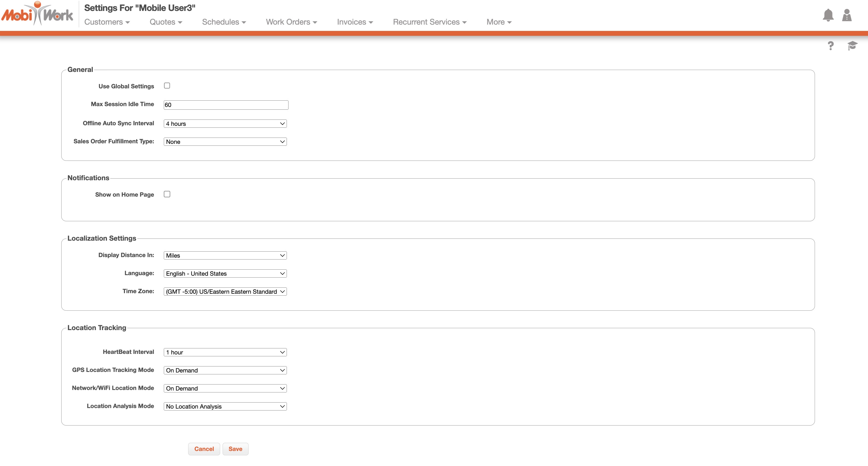Image resolution: width=868 pixels, height=466 pixels.
Task: Open the GPS Location Tracking Mode dropdown
Action: click(x=225, y=370)
